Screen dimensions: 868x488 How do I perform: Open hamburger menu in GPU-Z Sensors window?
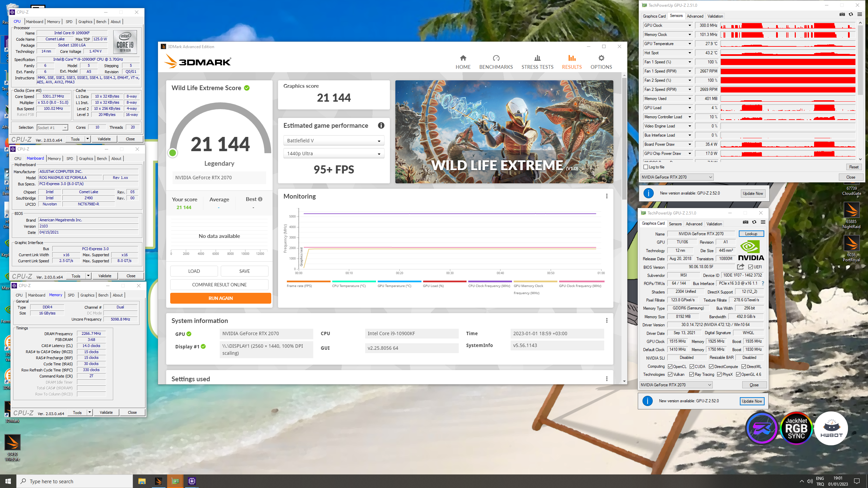tap(860, 15)
